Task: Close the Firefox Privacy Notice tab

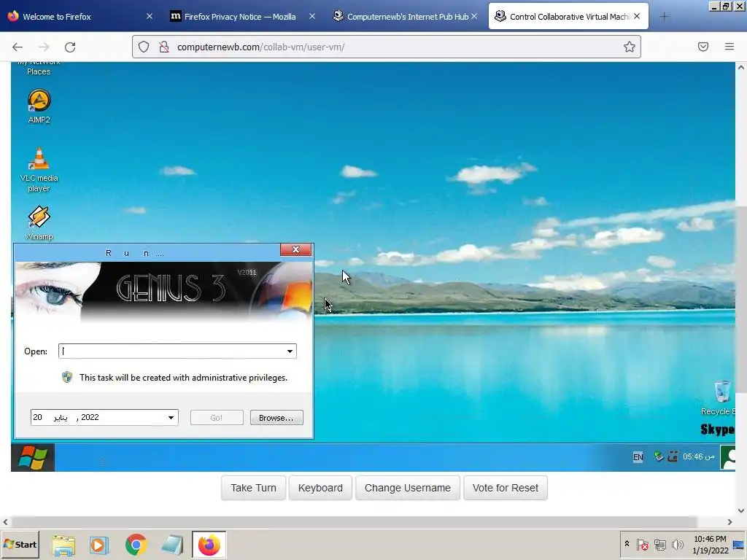Action: [312, 16]
